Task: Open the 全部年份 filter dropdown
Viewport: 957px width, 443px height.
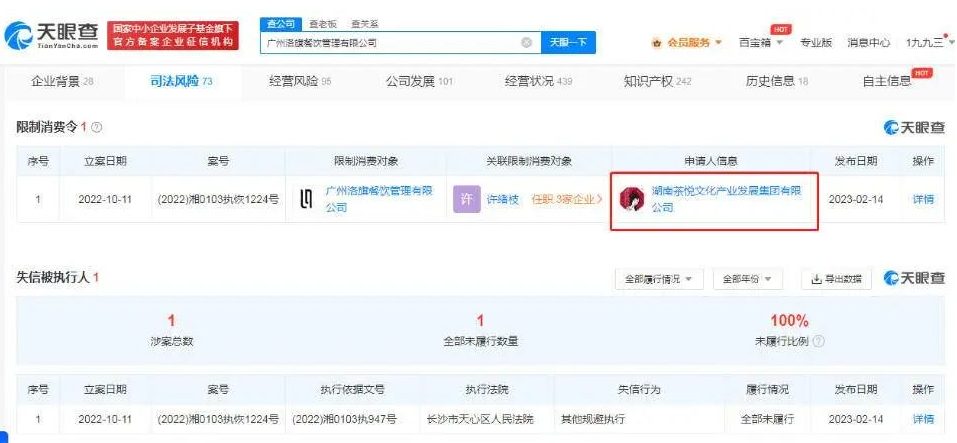Action: (x=747, y=279)
